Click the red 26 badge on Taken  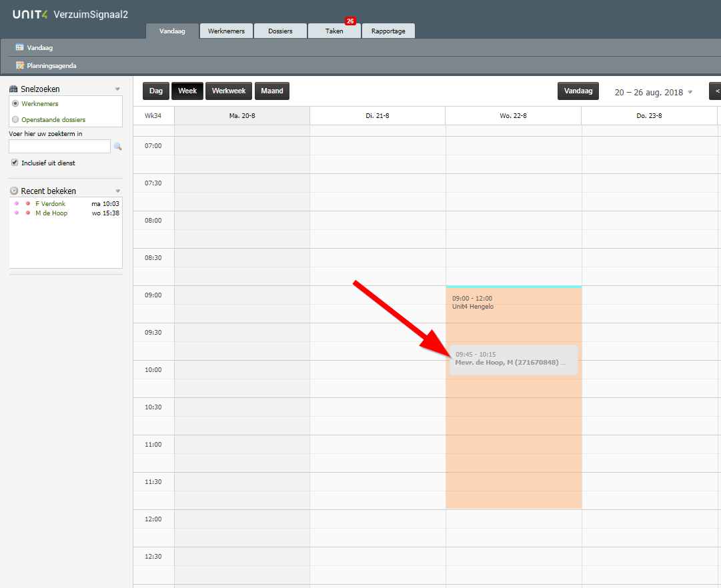[350, 21]
